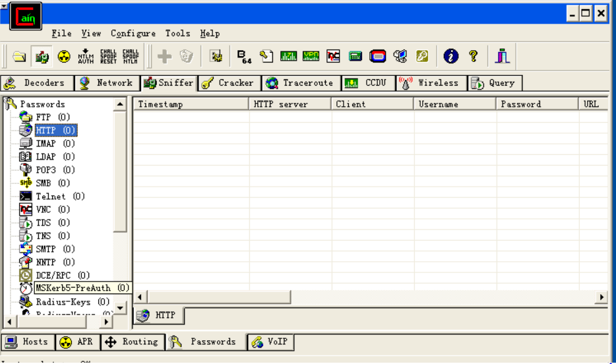The width and height of the screenshot is (616, 364).
Task: Select the Passwords root tree node
Action: (42, 104)
